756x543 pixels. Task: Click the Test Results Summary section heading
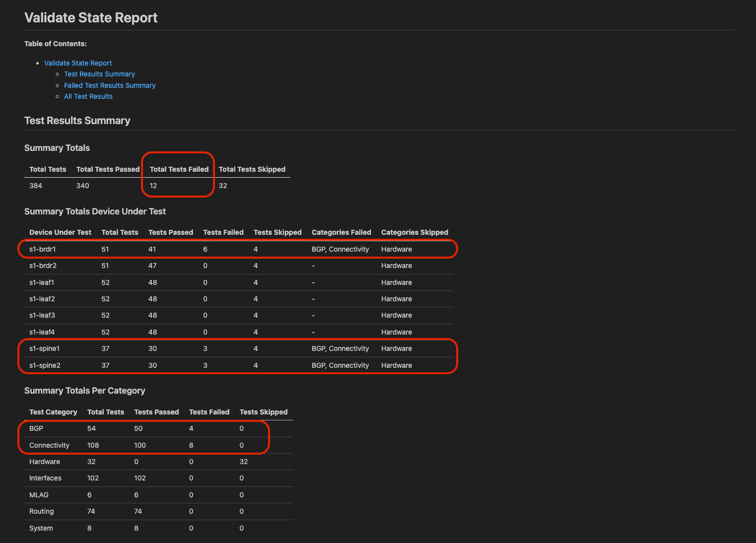coord(77,121)
